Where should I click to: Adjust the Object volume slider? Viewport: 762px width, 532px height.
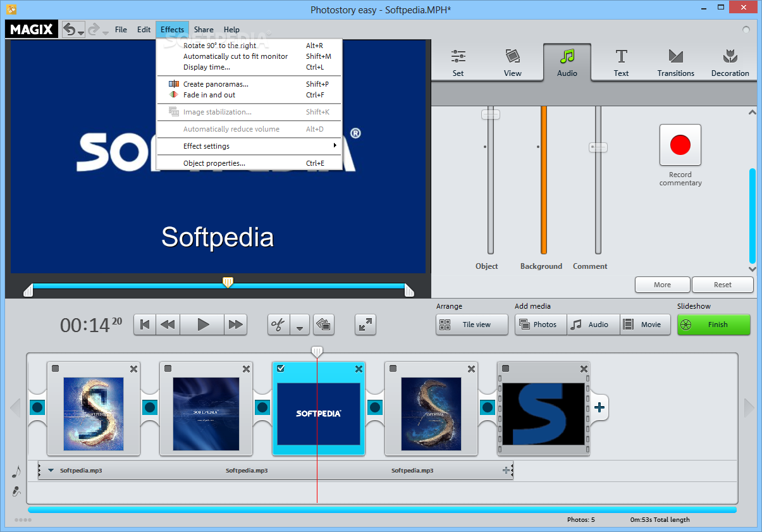(490, 114)
